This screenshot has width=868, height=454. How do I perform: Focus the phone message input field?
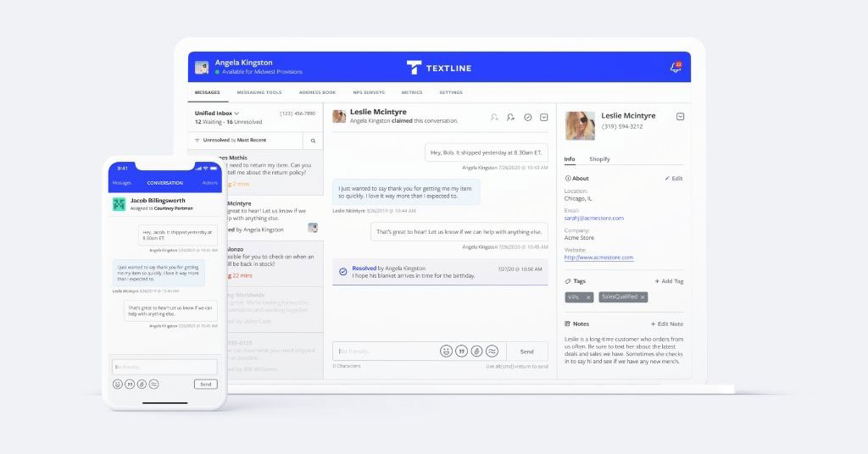pyautogui.click(x=164, y=368)
